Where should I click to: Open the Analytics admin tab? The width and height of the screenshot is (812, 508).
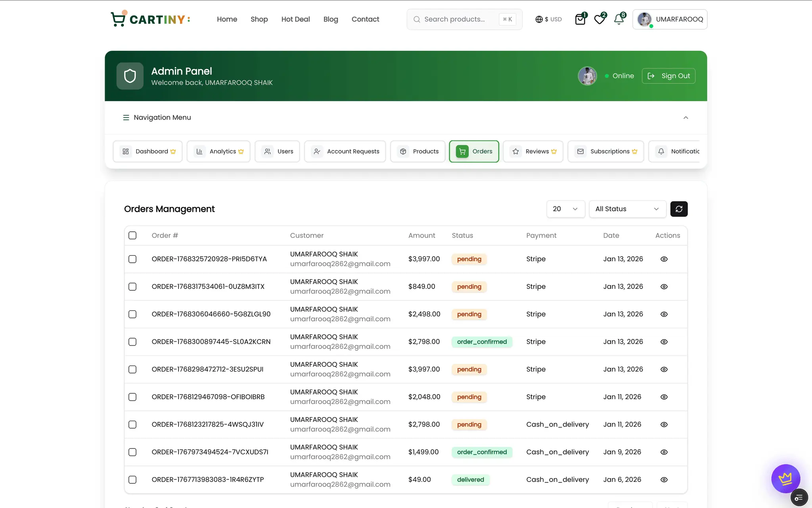click(x=218, y=151)
